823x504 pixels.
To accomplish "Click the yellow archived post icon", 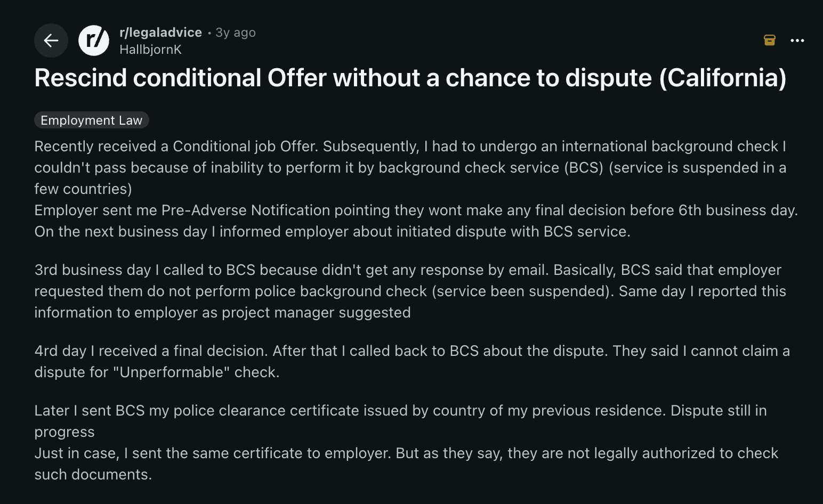I will [769, 40].
